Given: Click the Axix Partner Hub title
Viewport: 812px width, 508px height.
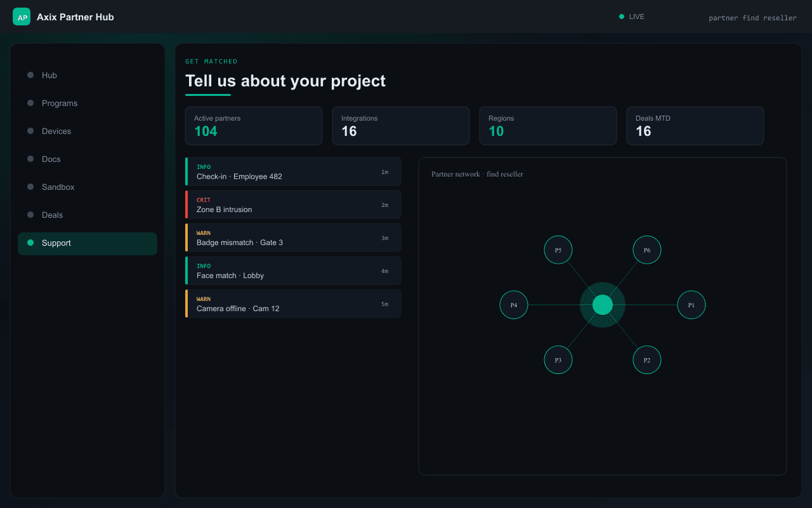Looking at the screenshot, I should 75,17.
